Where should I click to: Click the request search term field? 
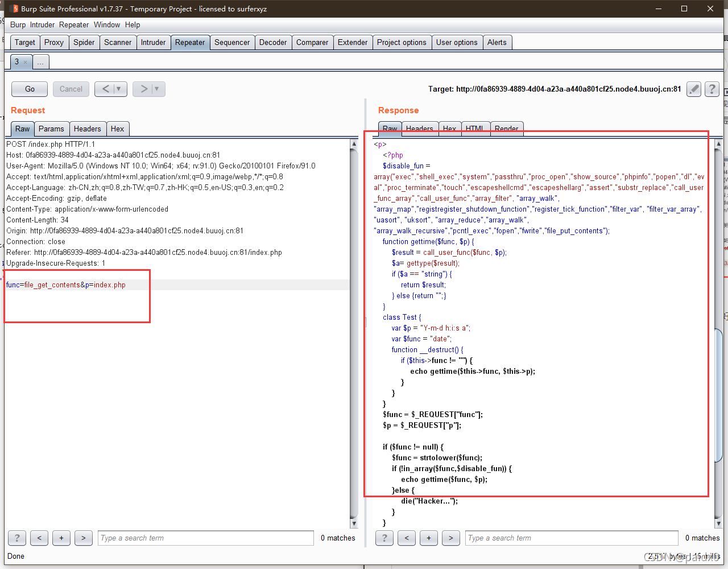click(x=206, y=538)
